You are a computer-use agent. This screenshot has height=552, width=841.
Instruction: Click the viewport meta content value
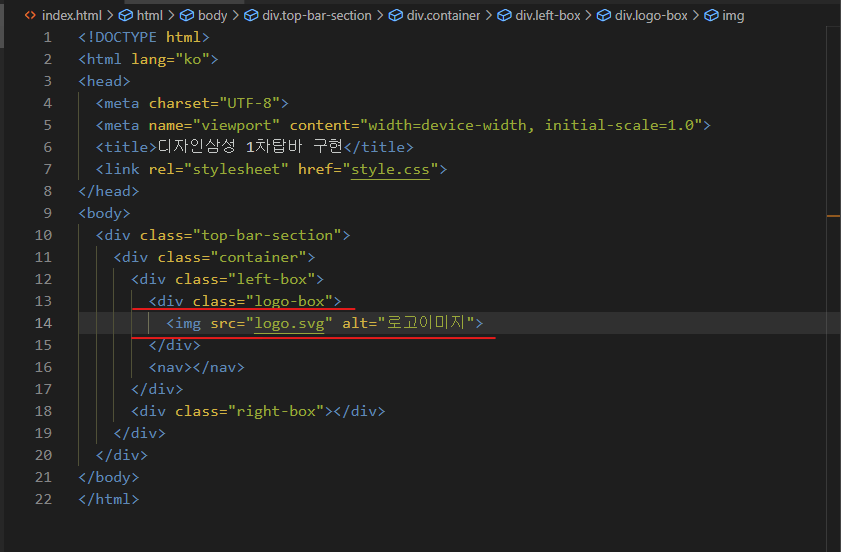(531, 126)
